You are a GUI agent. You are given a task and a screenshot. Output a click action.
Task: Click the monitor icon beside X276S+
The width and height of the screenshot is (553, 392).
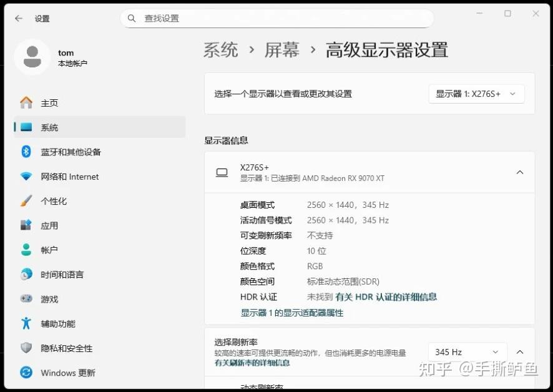click(x=222, y=172)
